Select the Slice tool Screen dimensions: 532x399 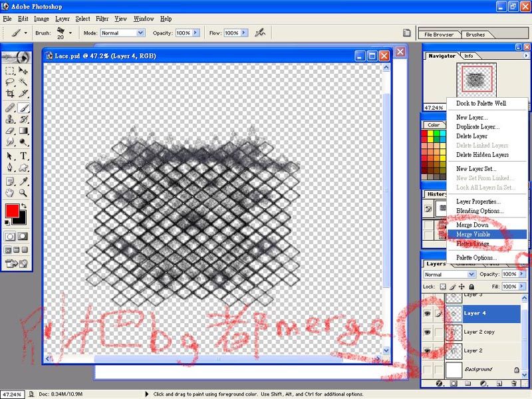23,93
